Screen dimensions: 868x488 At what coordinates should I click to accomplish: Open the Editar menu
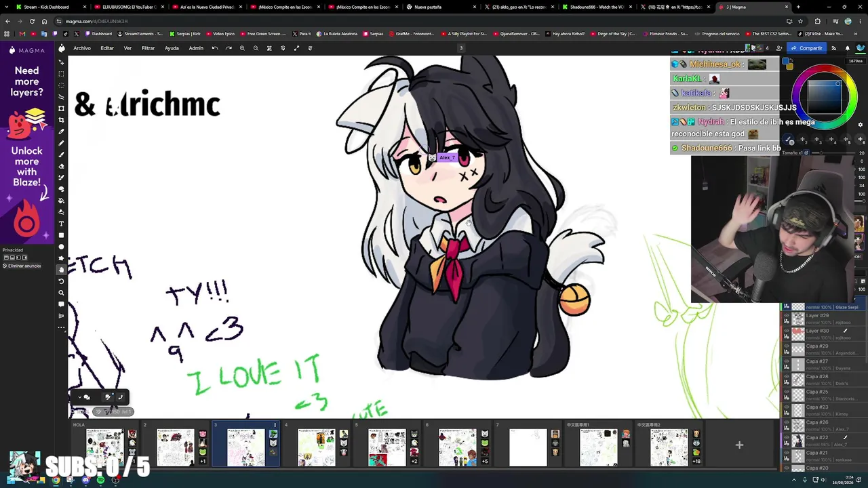pyautogui.click(x=107, y=48)
